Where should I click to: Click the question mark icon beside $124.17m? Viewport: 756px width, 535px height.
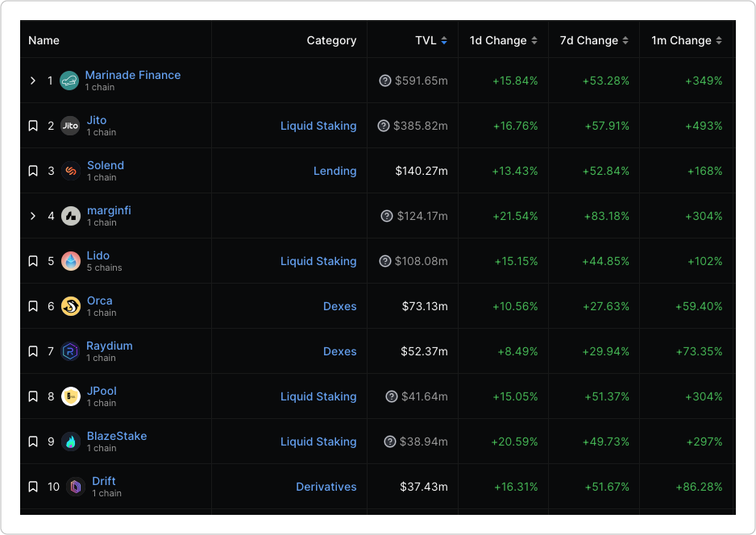click(x=387, y=216)
